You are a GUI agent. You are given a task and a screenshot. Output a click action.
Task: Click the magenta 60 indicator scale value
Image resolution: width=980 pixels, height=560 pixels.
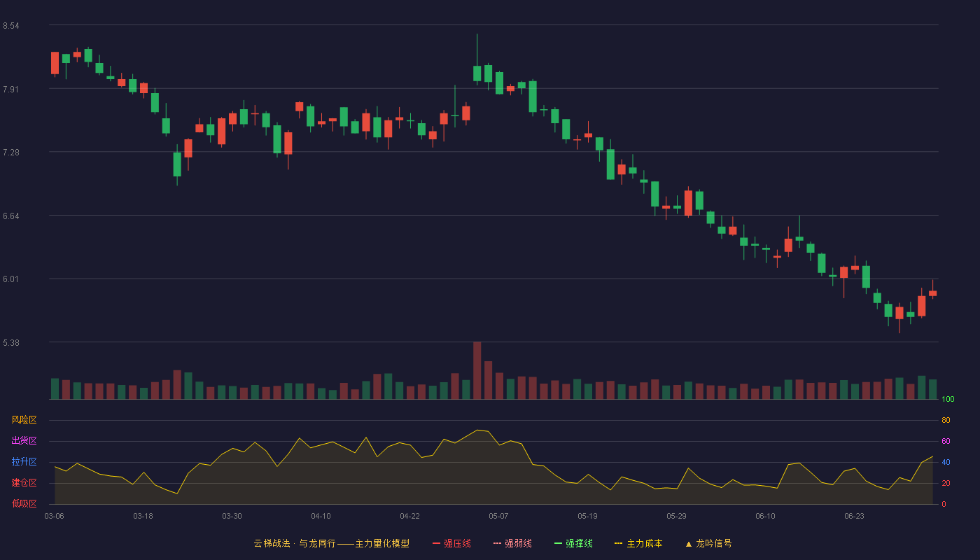[x=946, y=441]
